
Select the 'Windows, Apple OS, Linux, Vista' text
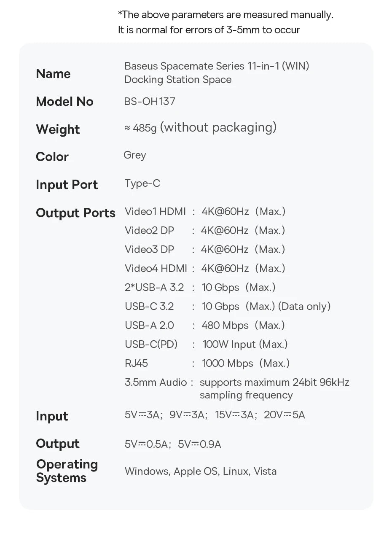coord(201,471)
